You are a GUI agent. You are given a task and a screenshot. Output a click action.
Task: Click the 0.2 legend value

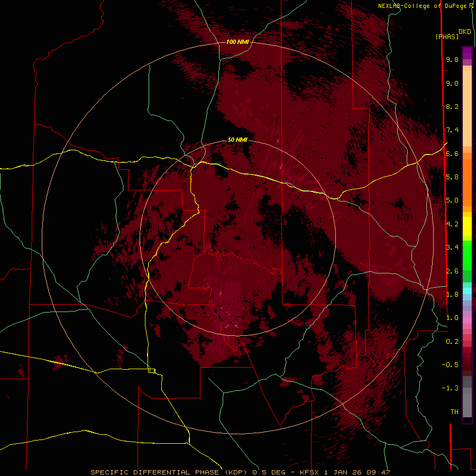[452, 342]
